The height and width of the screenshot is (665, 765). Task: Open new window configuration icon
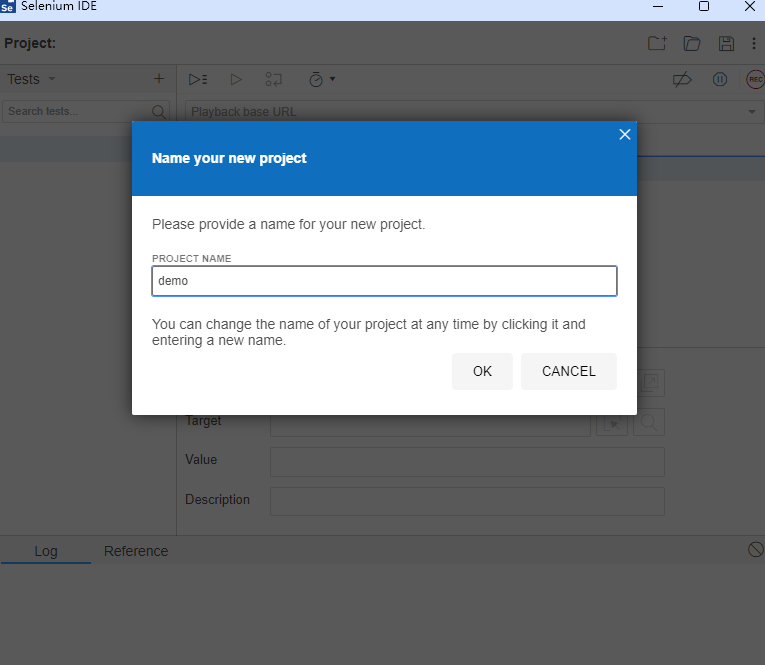pyautogui.click(x=651, y=383)
